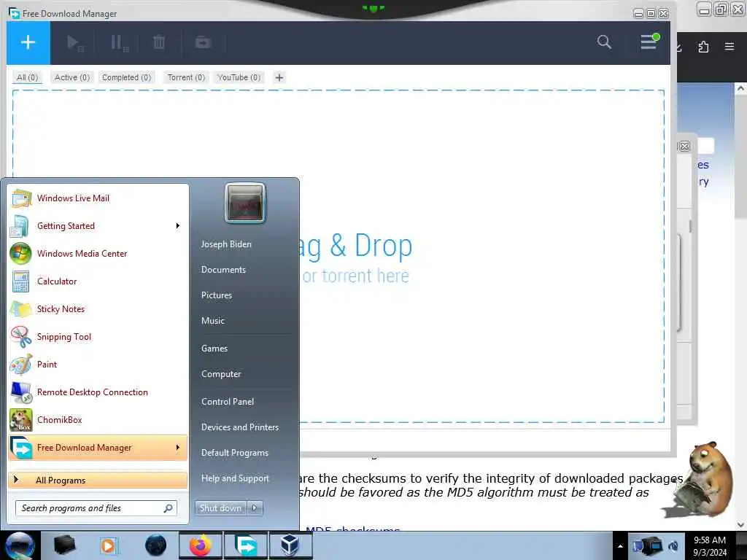Click the delete trash icon in toolbar
The image size is (747, 560).
pyautogui.click(x=159, y=42)
